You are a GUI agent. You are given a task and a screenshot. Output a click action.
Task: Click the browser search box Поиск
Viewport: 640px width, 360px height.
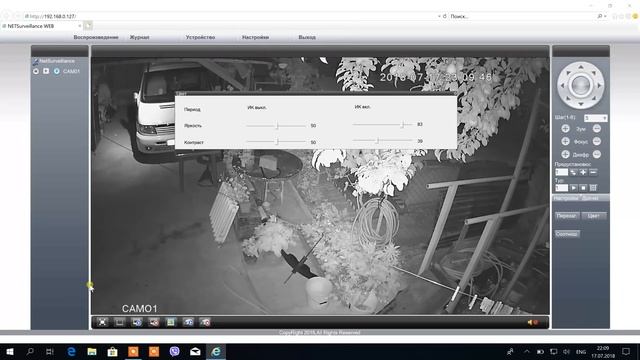tap(522, 16)
